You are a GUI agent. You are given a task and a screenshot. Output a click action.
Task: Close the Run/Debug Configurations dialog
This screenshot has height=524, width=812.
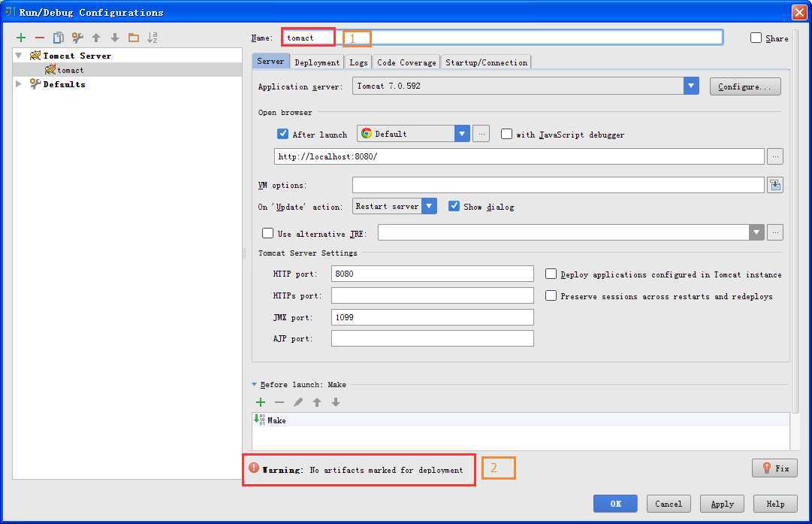[x=799, y=12]
